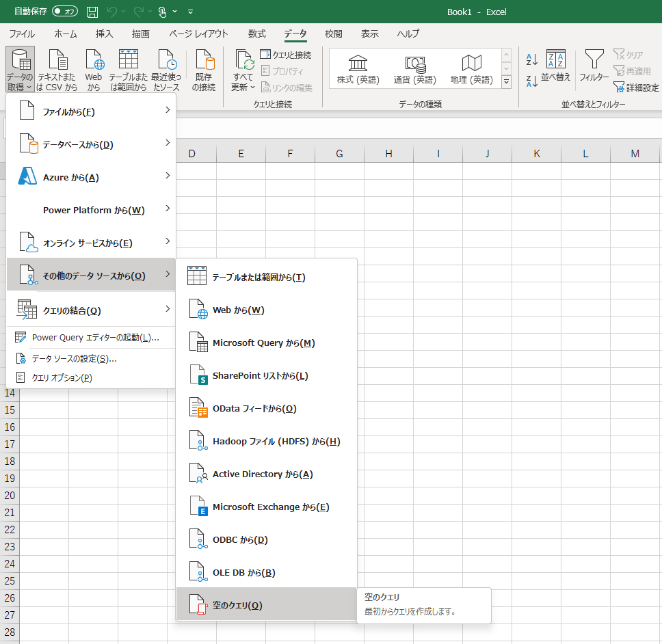Toggle the AutoSave (自動保存) switch
The height and width of the screenshot is (644, 662).
65,12
